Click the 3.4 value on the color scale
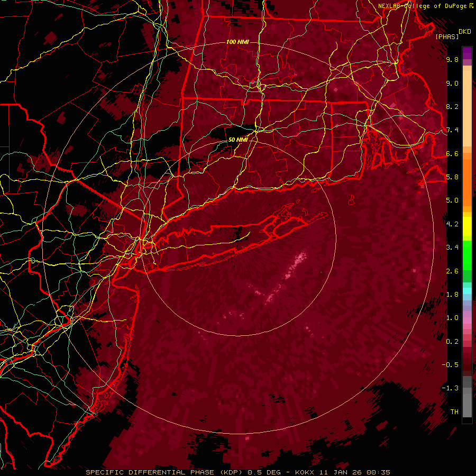This screenshot has width=476, height=476. point(452,248)
